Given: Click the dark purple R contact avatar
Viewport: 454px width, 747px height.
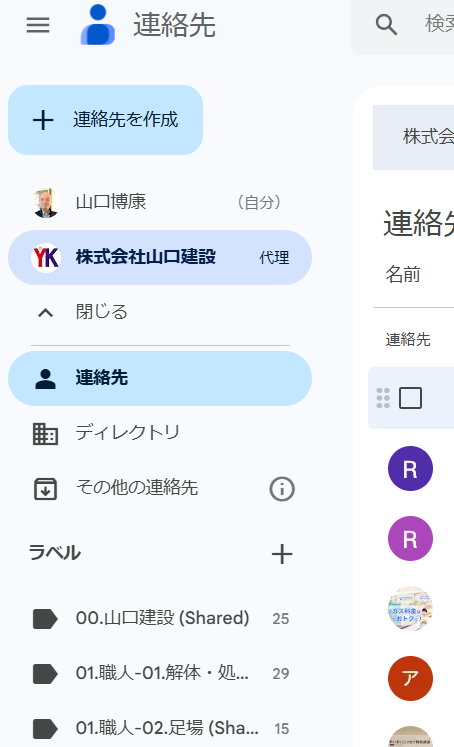Looking at the screenshot, I should pos(410,469).
